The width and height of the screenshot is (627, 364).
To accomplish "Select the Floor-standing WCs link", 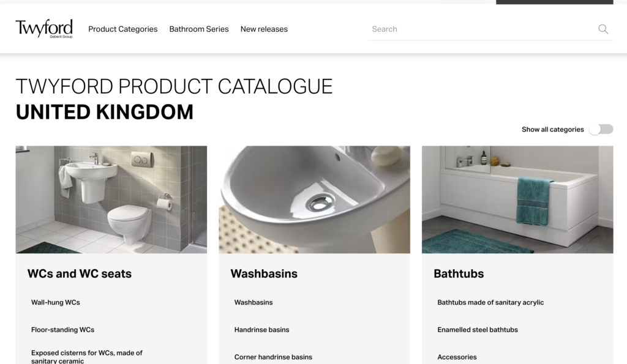I will (x=63, y=330).
